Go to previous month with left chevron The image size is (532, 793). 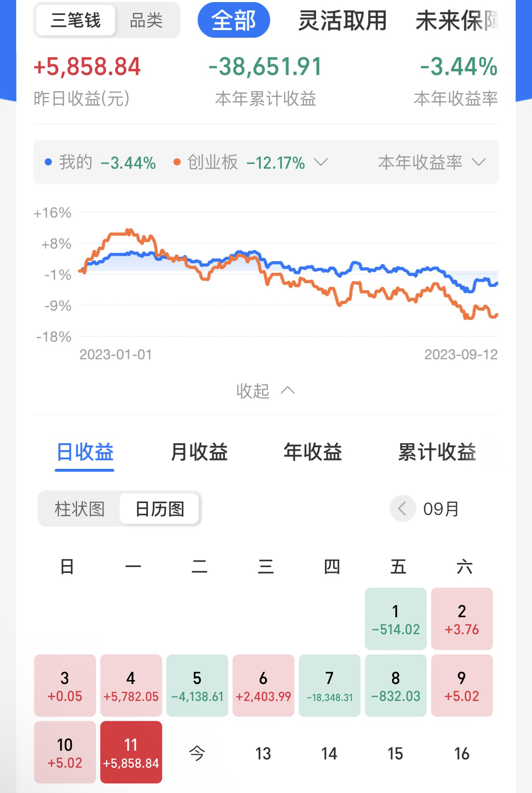pyautogui.click(x=402, y=508)
